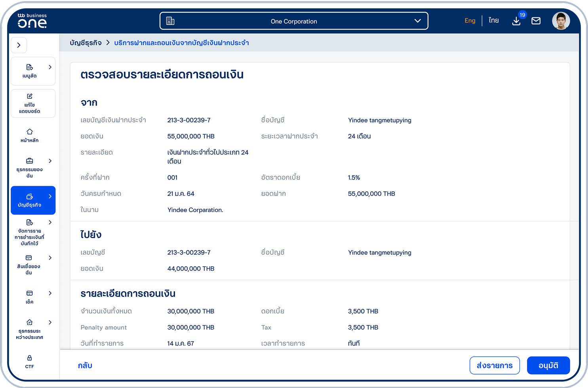Click the Yindee Corparation. name value
The height and width of the screenshot is (388, 588).
195,210
